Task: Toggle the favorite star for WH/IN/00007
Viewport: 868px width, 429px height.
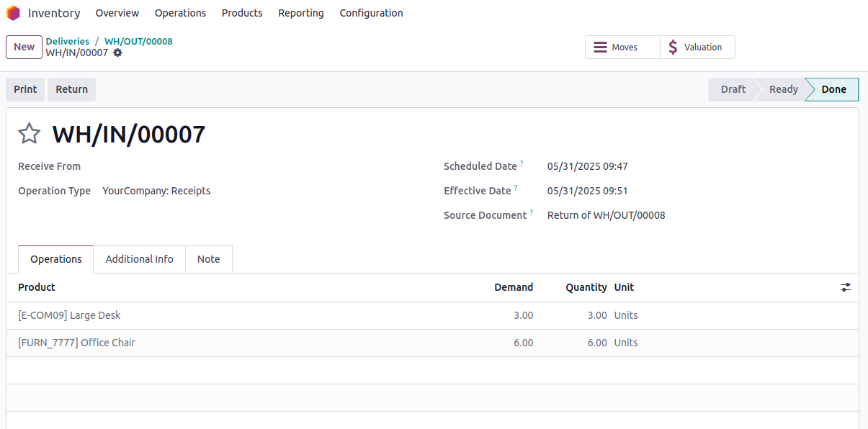Action: (x=30, y=134)
